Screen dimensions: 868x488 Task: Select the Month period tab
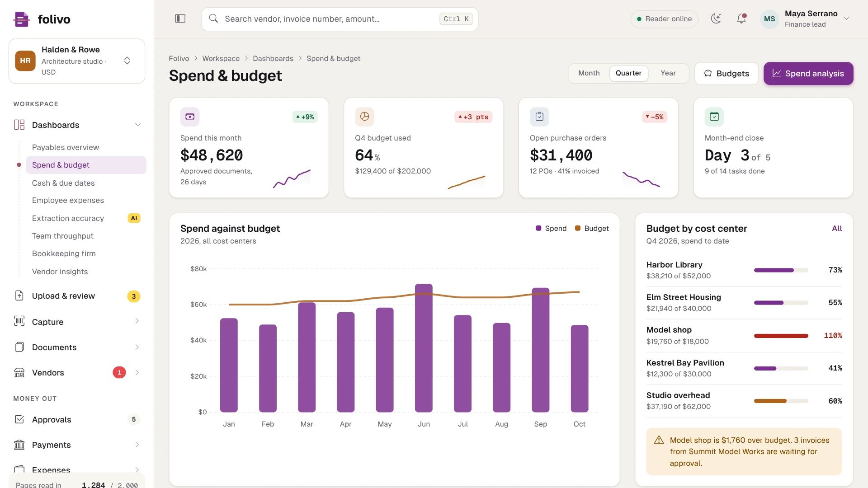589,73
